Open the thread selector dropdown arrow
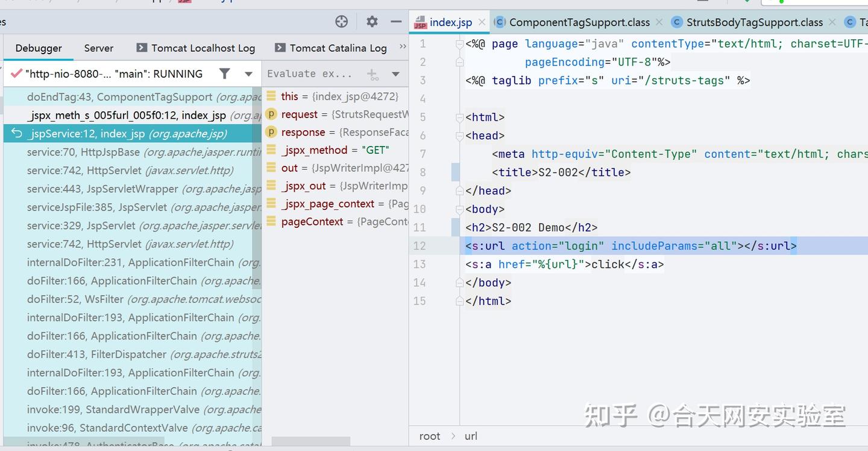The width and height of the screenshot is (868, 451). [x=248, y=74]
